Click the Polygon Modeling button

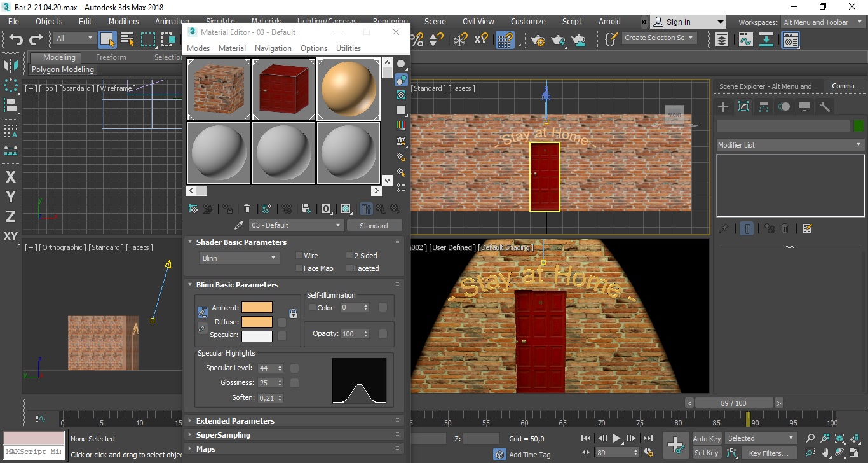pos(63,69)
